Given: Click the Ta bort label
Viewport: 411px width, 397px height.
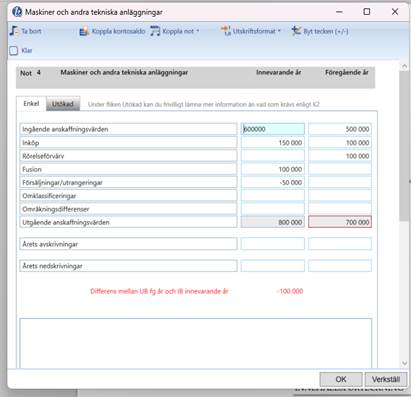Looking at the screenshot, I should click(31, 31).
